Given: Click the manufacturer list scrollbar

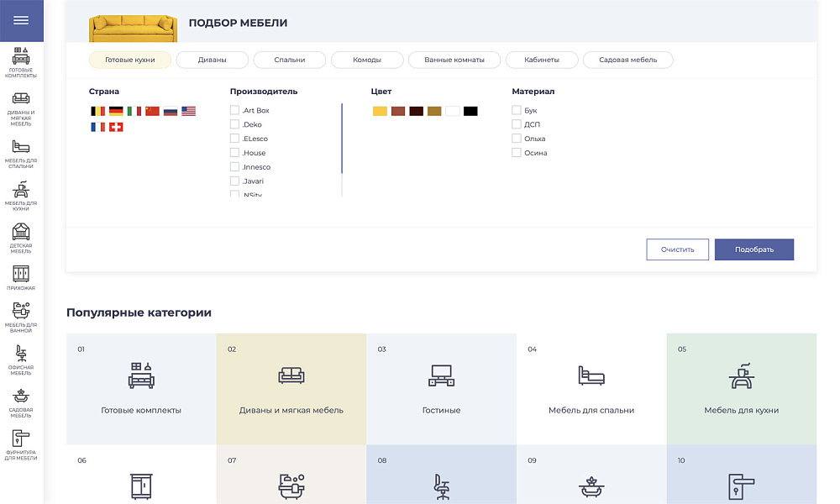Looking at the screenshot, I should tap(342, 139).
